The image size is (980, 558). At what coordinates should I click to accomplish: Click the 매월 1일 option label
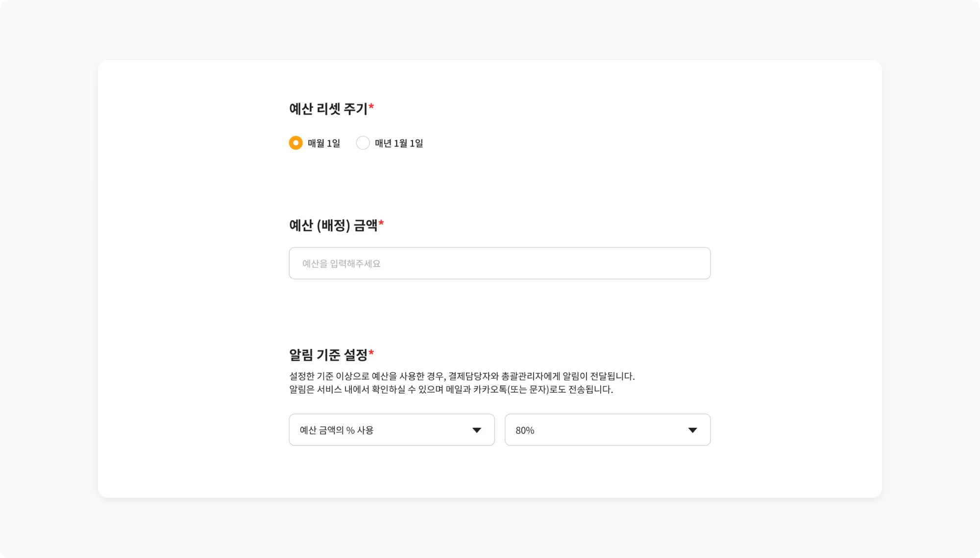click(x=324, y=143)
